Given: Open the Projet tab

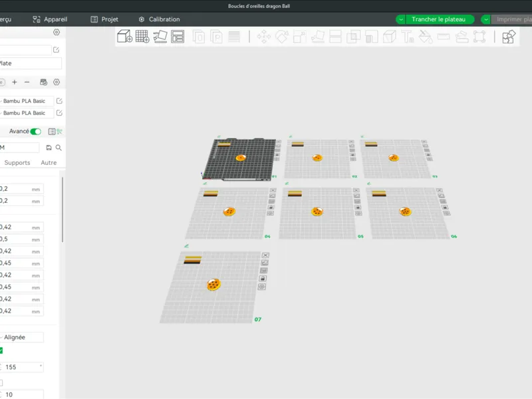Looking at the screenshot, I should point(104,19).
